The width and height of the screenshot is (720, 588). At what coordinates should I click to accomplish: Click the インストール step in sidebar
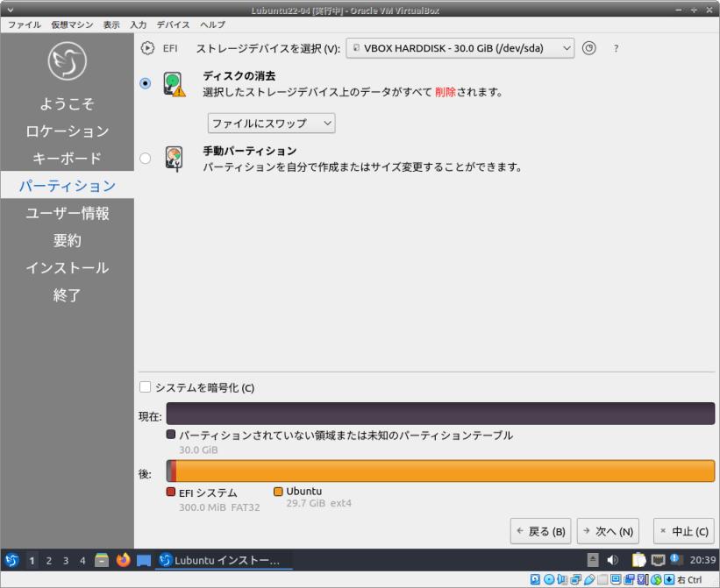pos(67,267)
